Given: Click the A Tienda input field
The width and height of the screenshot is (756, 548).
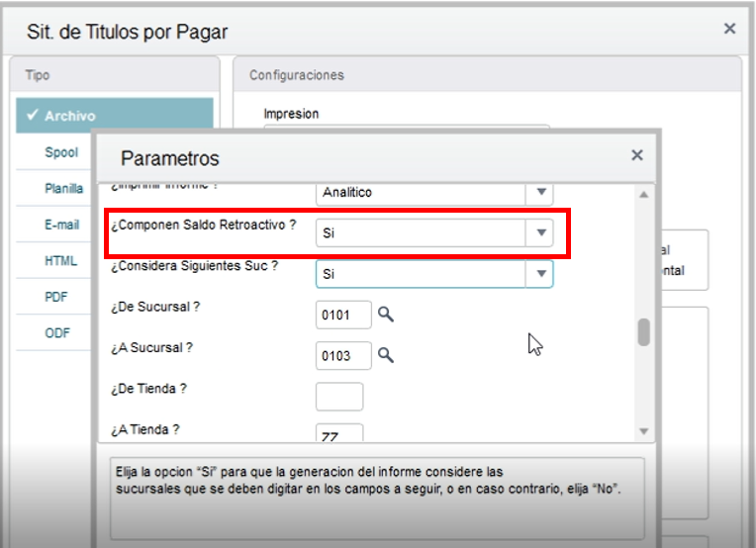Looking at the screenshot, I should pos(339,432).
